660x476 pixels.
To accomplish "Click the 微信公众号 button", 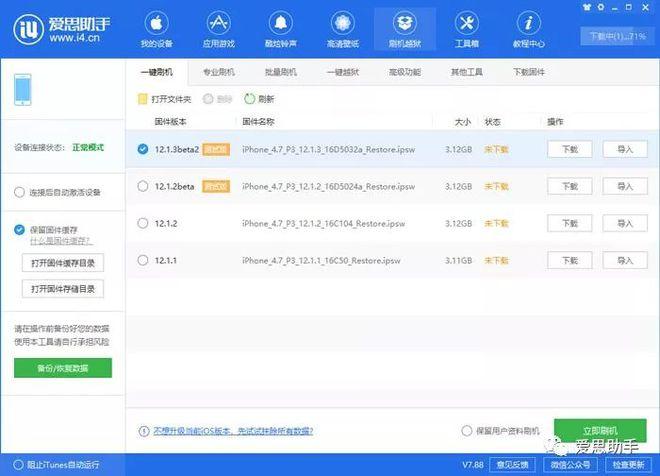I will pos(570,465).
